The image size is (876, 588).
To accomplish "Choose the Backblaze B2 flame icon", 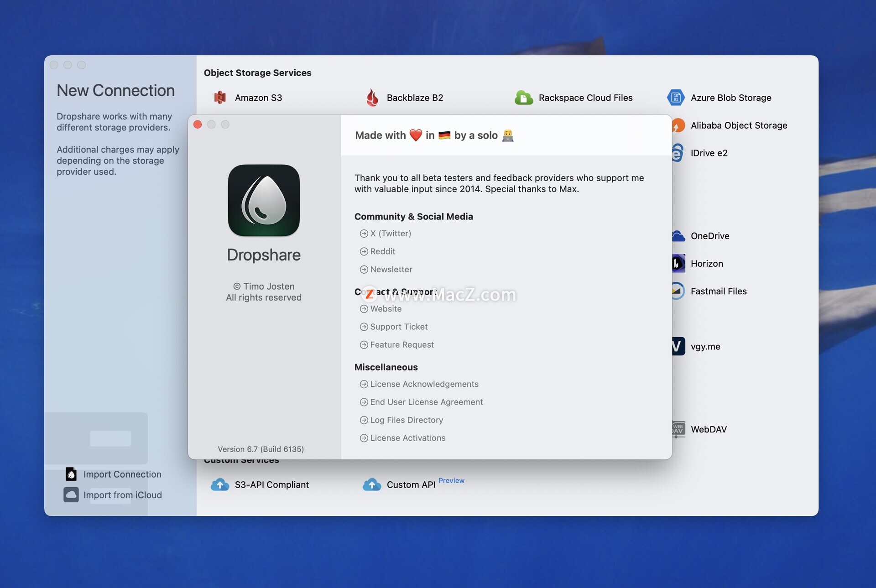I will 372,98.
